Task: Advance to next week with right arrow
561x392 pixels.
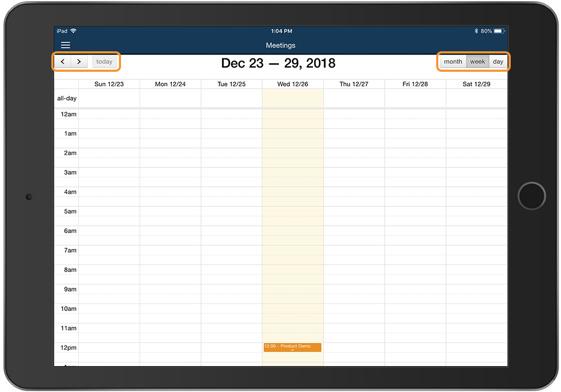Action: (79, 62)
